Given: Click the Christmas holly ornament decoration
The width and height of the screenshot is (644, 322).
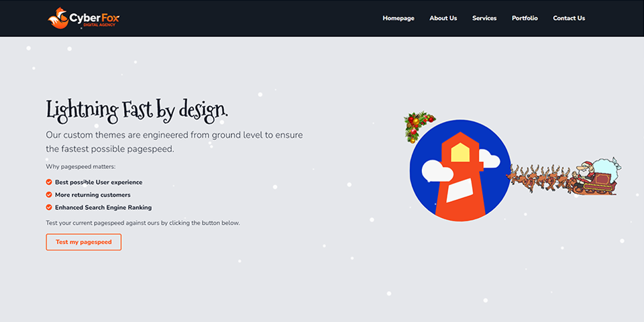Looking at the screenshot, I should pos(419,127).
